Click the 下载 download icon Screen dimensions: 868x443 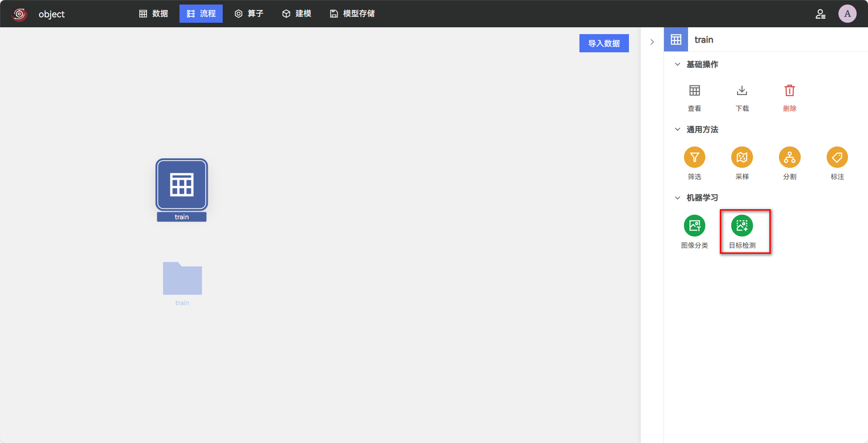click(x=742, y=91)
